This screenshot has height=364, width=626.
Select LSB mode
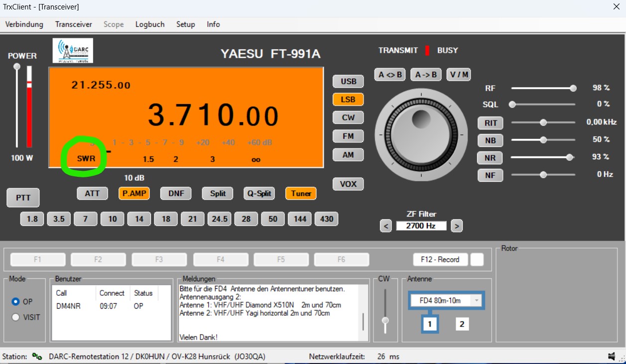(348, 100)
